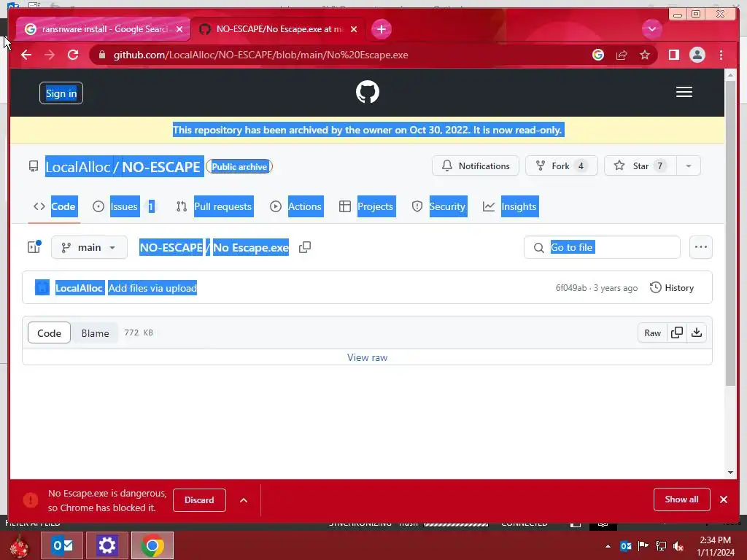Expand the file tree side panel icon
Image resolution: width=747 pixels, height=560 pixels.
[34, 247]
